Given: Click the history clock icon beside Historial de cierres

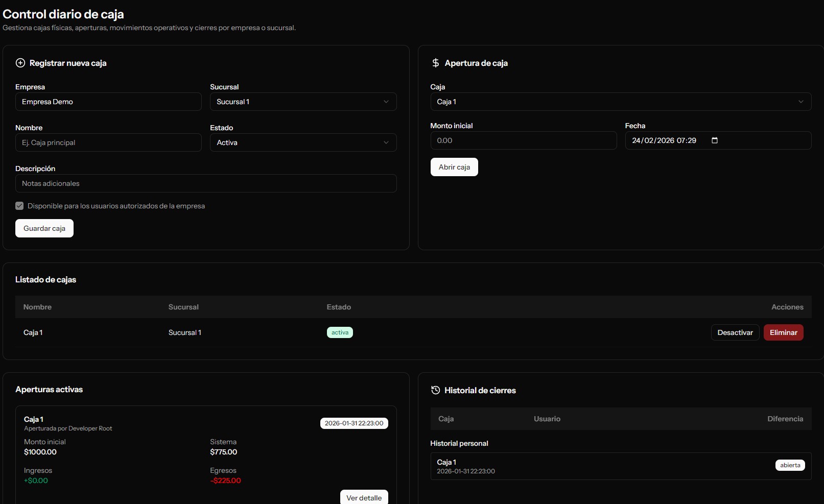Looking at the screenshot, I should point(435,390).
